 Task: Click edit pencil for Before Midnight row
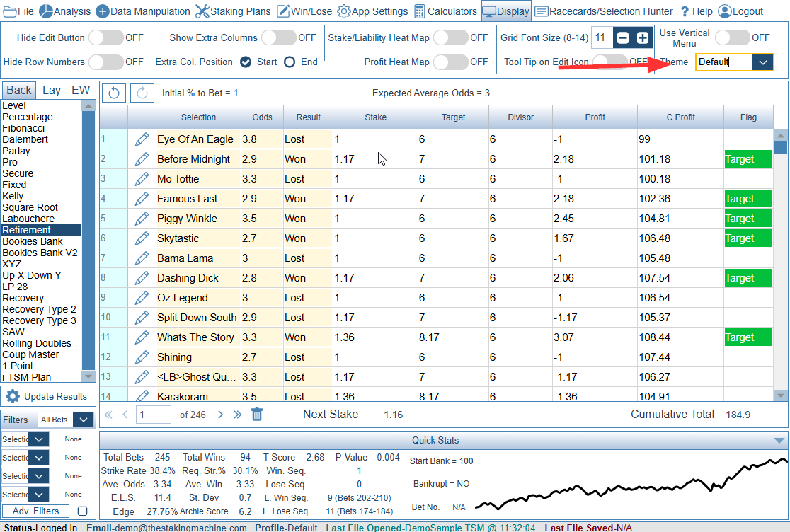point(142,159)
